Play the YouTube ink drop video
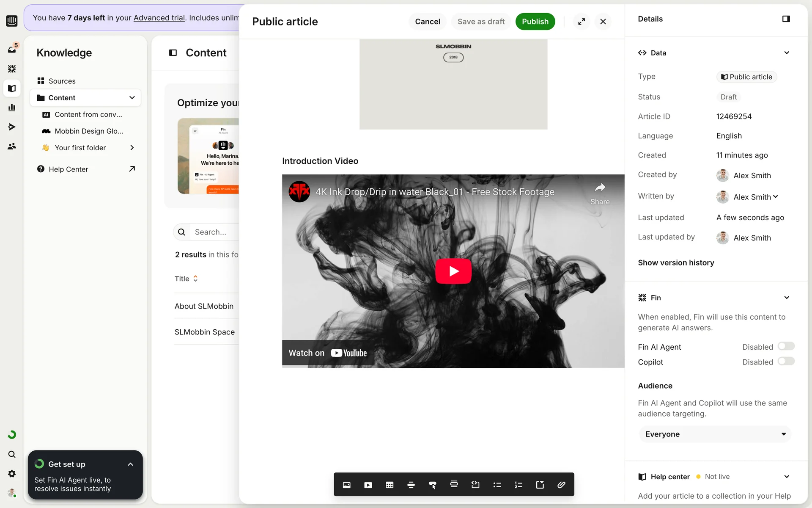This screenshot has width=812, height=508. click(453, 271)
